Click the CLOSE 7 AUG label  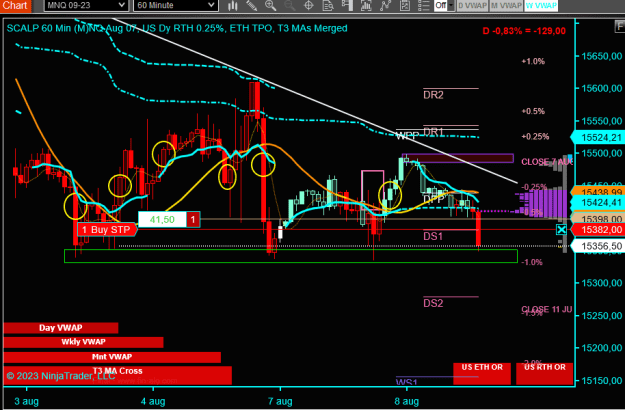547,162
